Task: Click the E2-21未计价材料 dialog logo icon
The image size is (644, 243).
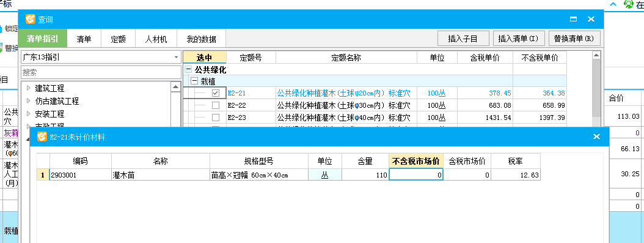Action: pos(42,137)
